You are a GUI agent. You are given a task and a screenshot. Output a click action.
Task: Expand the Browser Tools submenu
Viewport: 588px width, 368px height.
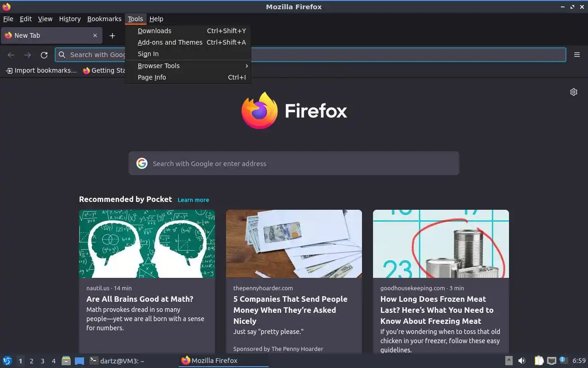pos(188,66)
